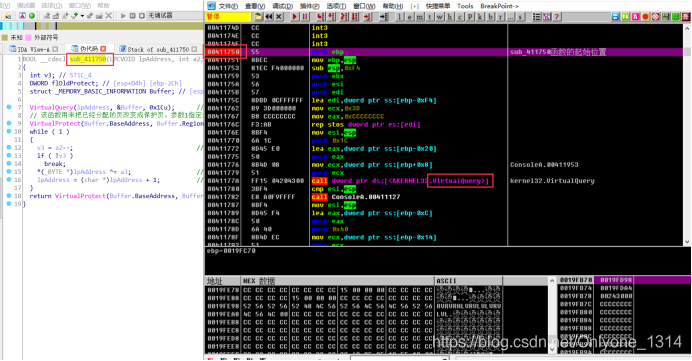
Task: Click IDA debugger pause icon
Action: [x=132, y=15]
